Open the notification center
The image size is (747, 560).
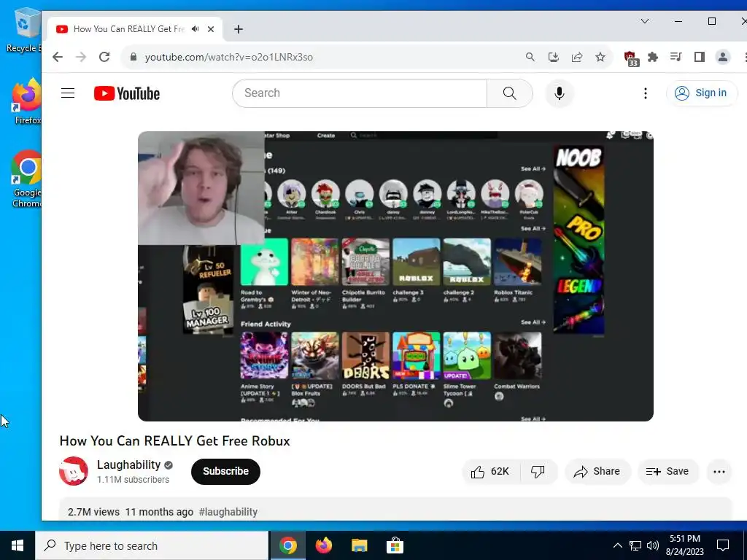coord(723,545)
